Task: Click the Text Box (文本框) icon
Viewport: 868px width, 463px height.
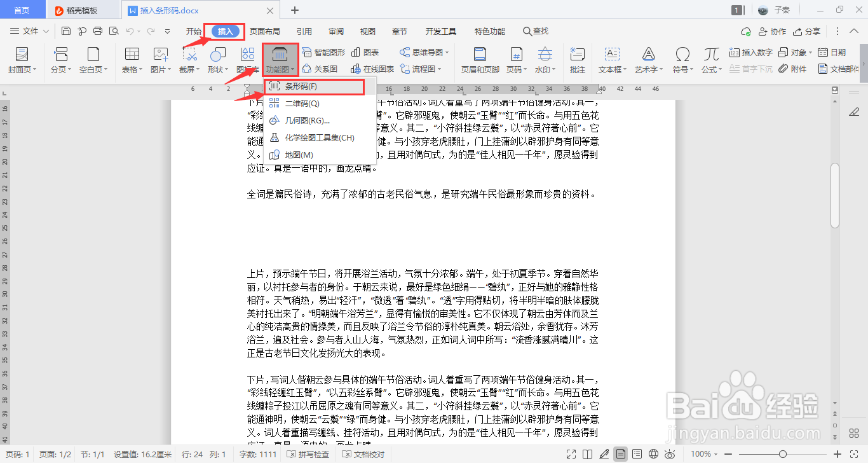Action: 612,54
